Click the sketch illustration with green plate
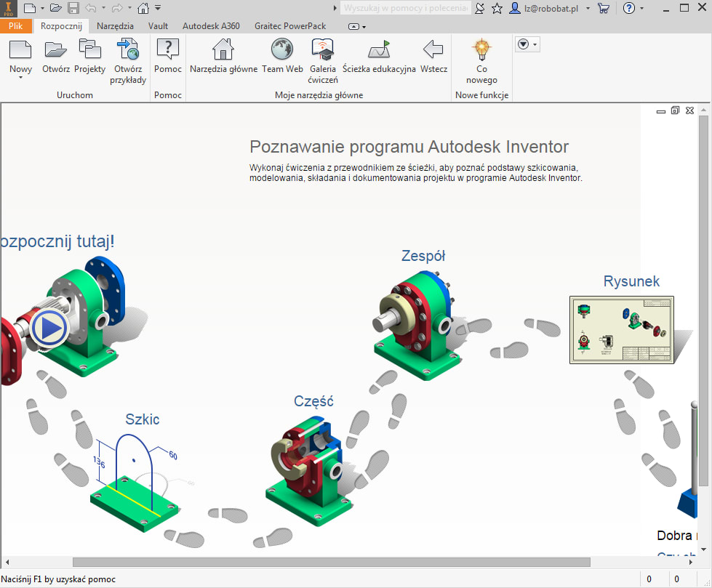Image resolution: width=712 pixels, height=588 pixels. [x=135, y=482]
